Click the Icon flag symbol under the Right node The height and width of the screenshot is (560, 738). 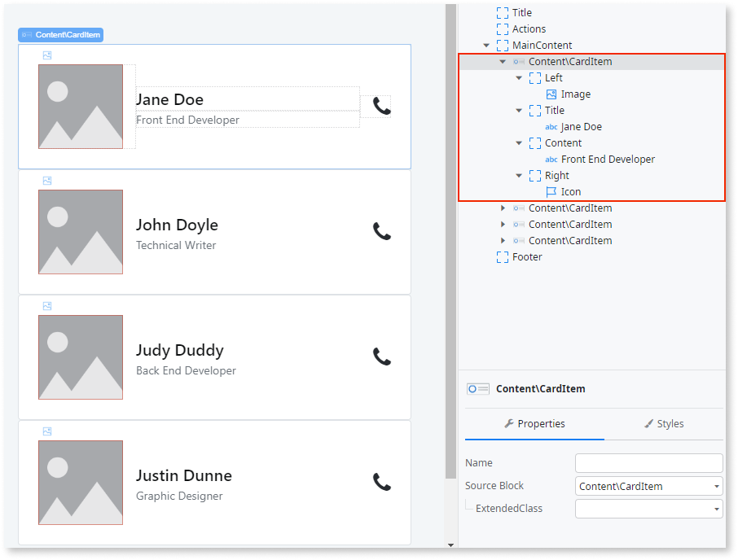coord(551,192)
